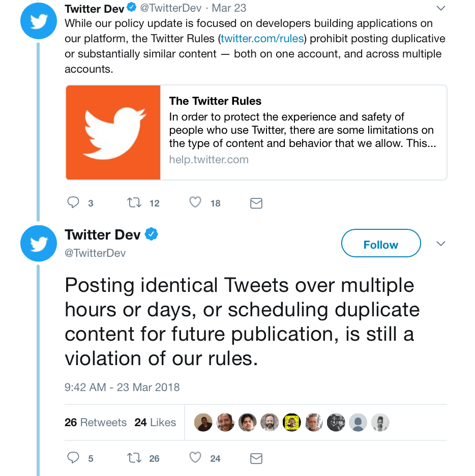Viewport: 475px width, 476px height.
Task: Open the @TwitterDev handle under main tweet
Action: coord(95,253)
